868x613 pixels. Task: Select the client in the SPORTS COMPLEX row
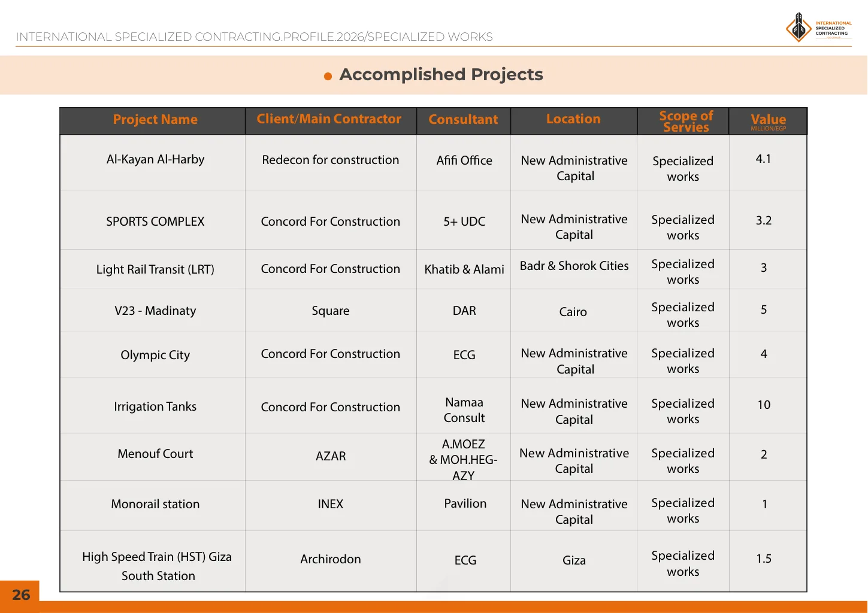coord(331,221)
